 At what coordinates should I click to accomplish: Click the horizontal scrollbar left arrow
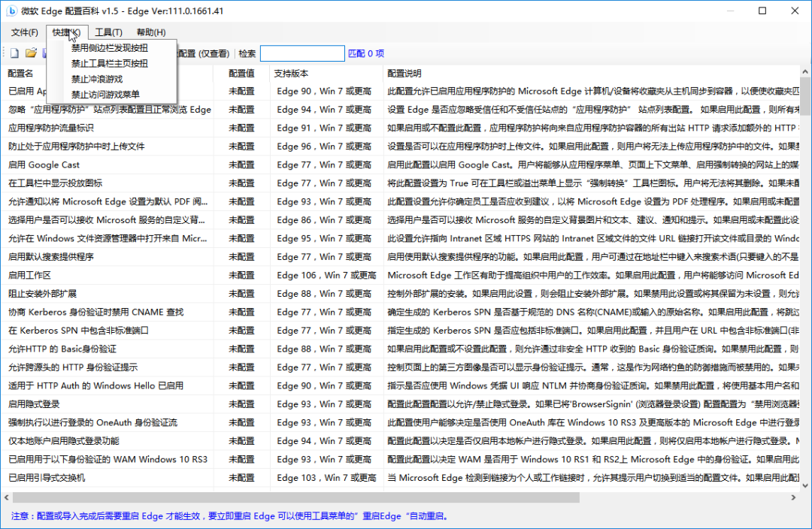point(6,497)
